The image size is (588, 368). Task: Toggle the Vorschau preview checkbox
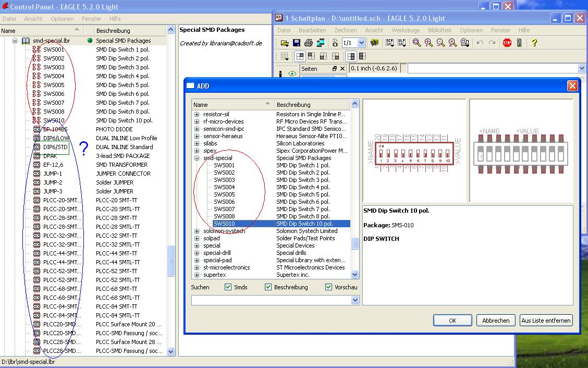[x=328, y=287]
